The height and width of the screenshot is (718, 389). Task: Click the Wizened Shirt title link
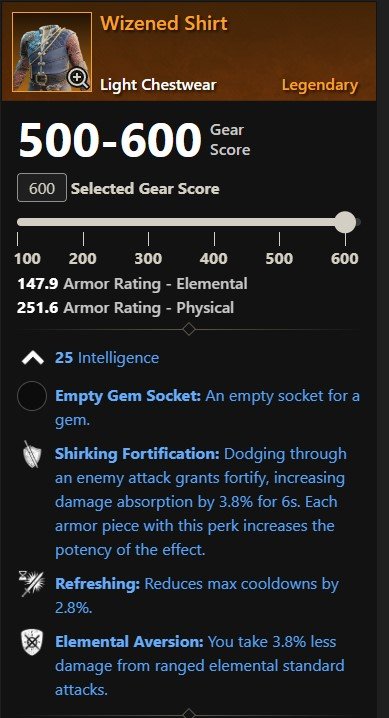164,23
